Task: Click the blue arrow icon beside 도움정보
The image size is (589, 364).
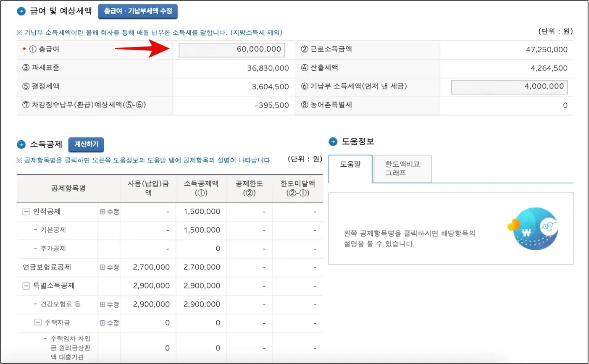Action: (x=333, y=141)
